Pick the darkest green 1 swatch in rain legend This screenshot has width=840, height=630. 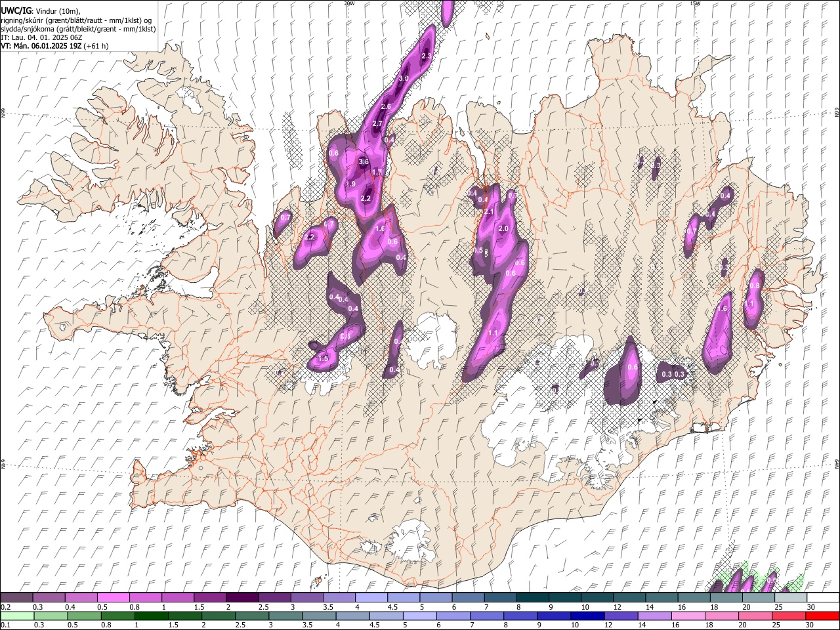click(152, 616)
